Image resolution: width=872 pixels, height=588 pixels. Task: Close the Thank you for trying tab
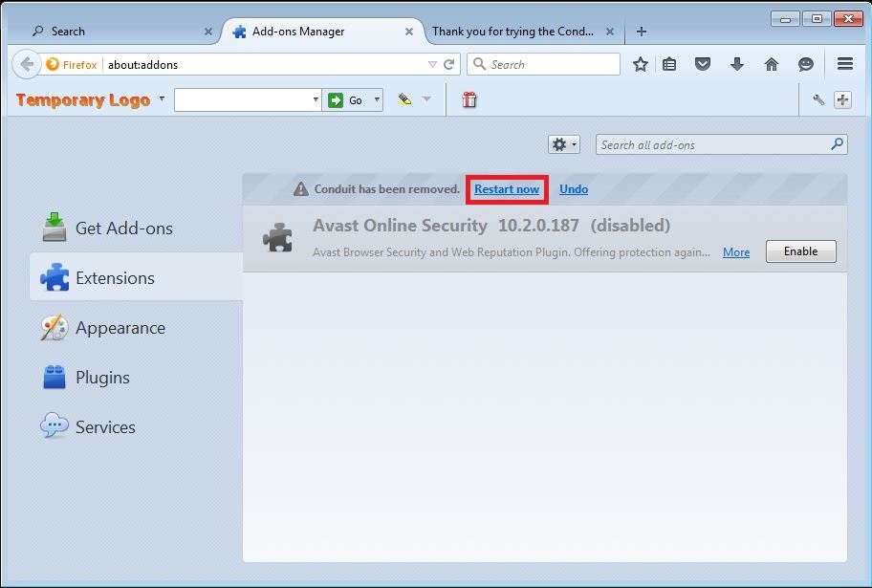click(609, 32)
